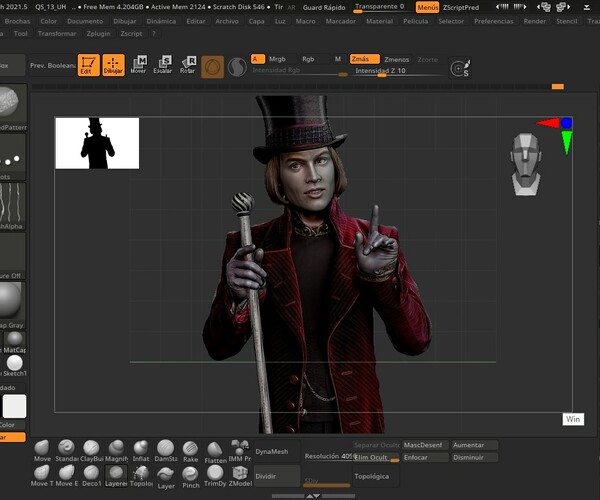Toggle the A channel button
The width and height of the screenshot is (600, 500).
click(x=258, y=59)
